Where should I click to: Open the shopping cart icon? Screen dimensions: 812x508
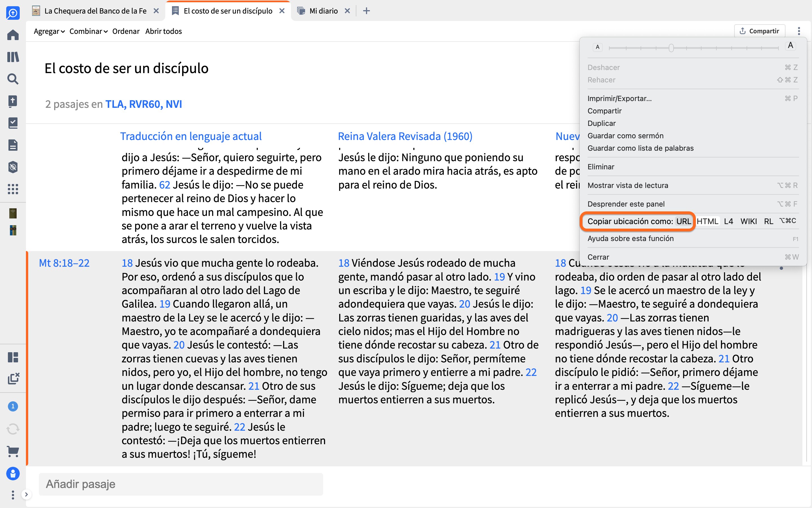[13, 451]
